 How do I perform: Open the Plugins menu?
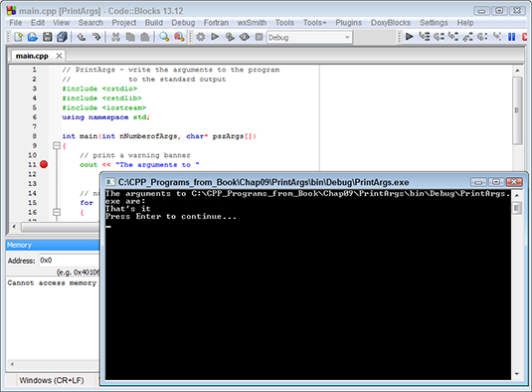click(348, 23)
